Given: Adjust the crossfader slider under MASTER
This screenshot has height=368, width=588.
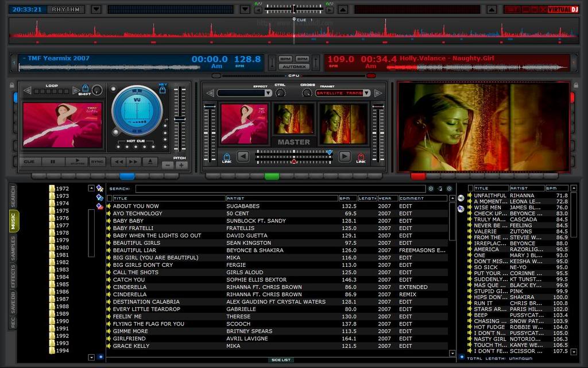Looking at the screenshot, I should (x=293, y=157).
